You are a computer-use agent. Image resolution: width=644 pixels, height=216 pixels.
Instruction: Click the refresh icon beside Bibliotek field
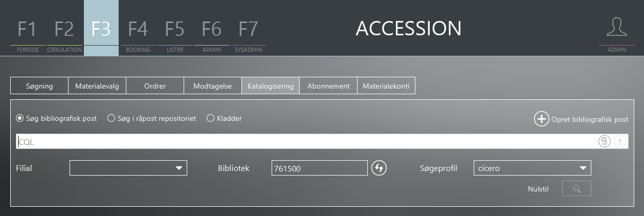click(379, 168)
